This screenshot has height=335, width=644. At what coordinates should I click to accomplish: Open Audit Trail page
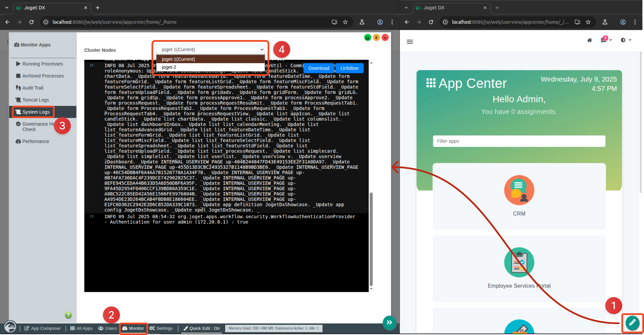29,88
